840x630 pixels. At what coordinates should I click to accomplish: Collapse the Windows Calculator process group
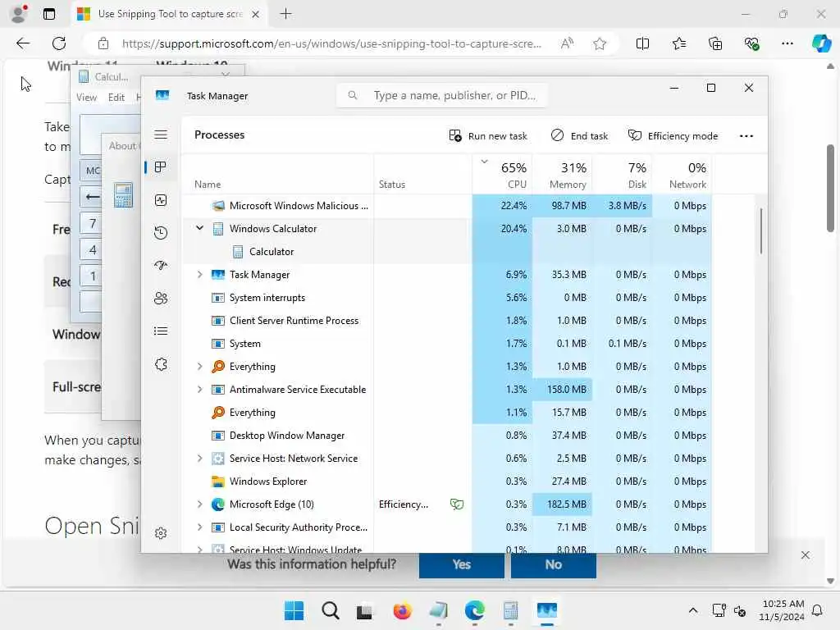[200, 228]
